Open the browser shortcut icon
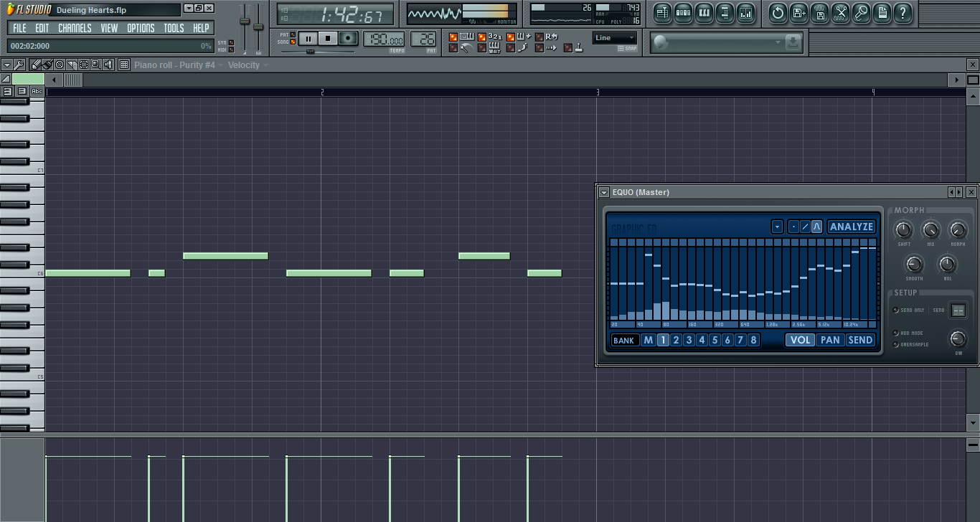The height and width of the screenshot is (522, 980). pos(725,12)
